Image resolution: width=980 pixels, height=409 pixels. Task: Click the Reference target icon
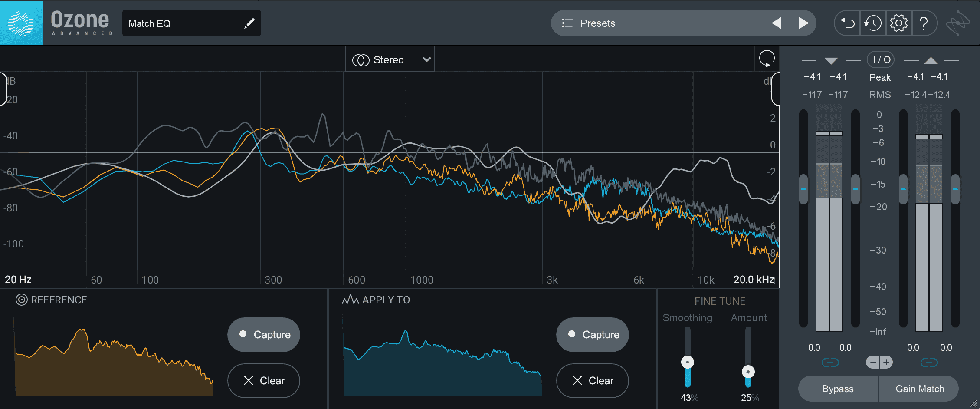pos(22,300)
